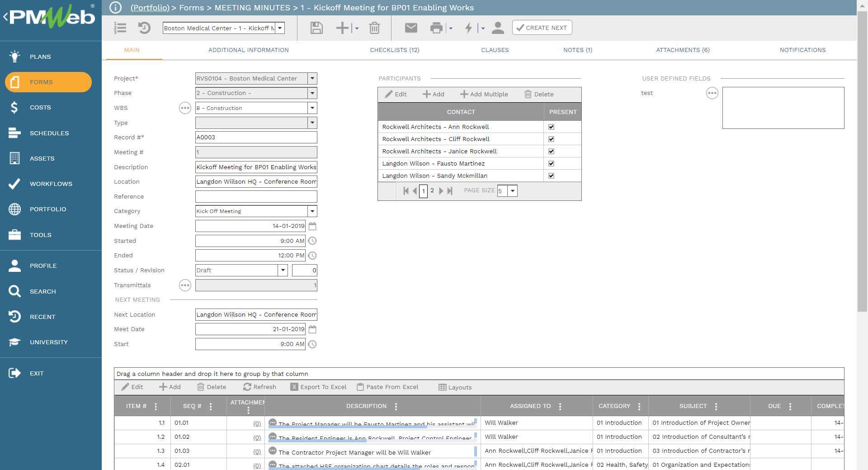Click the lightning bolt actions icon
This screenshot has width=868, height=470.
tap(469, 28)
